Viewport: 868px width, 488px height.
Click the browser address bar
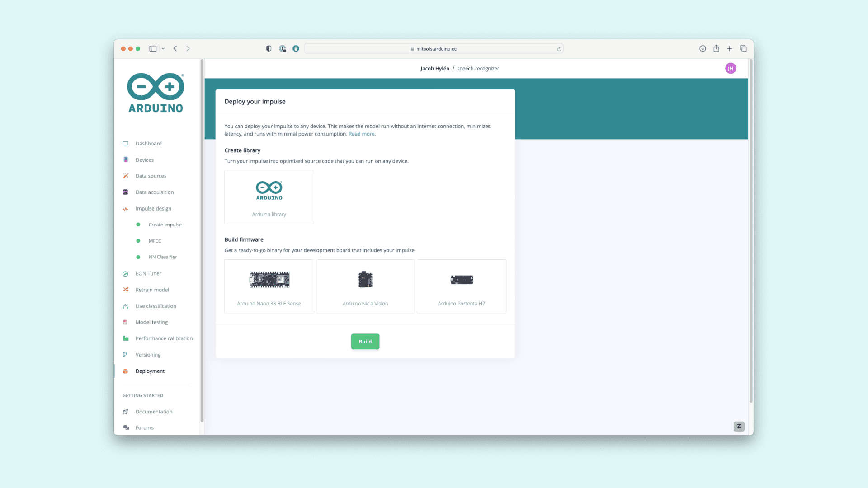(x=434, y=49)
